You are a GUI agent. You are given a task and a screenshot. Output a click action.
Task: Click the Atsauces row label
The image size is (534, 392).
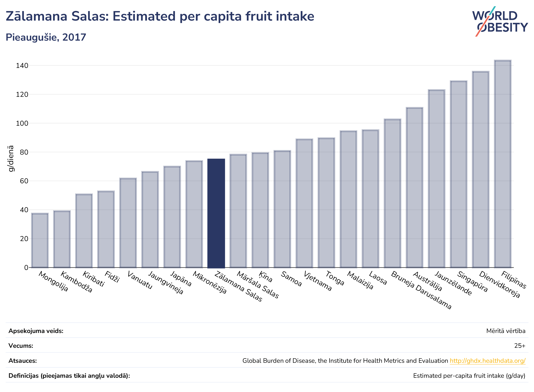23,361
